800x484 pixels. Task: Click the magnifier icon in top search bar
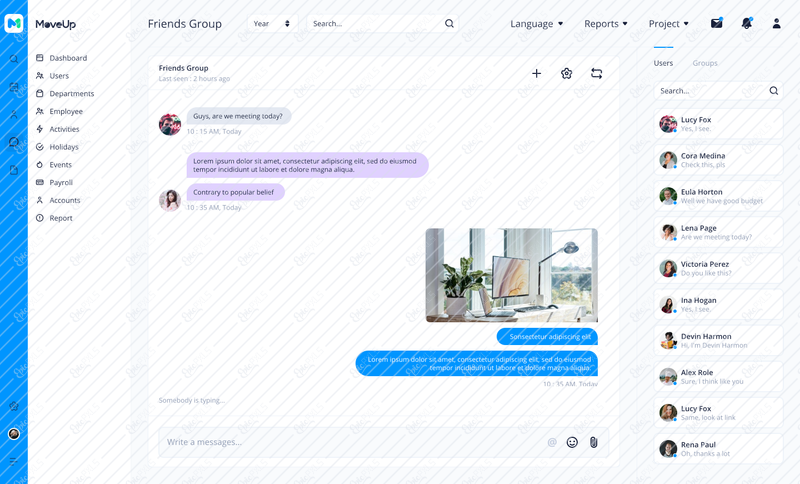(449, 23)
